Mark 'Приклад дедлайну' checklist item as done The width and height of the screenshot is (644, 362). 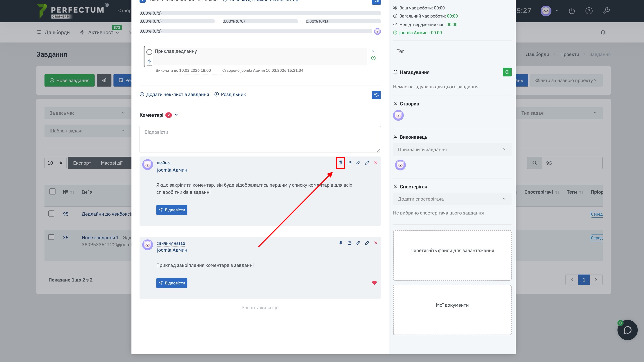149,52
